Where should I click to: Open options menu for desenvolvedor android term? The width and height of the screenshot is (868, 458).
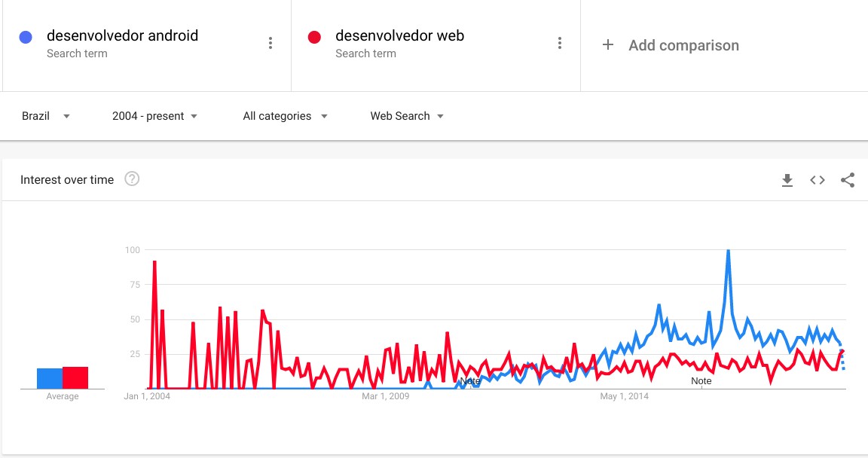[x=270, y=43]
